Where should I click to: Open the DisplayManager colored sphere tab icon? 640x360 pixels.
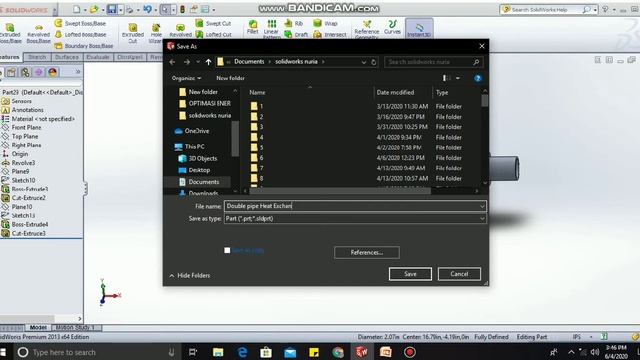(53, 73)
